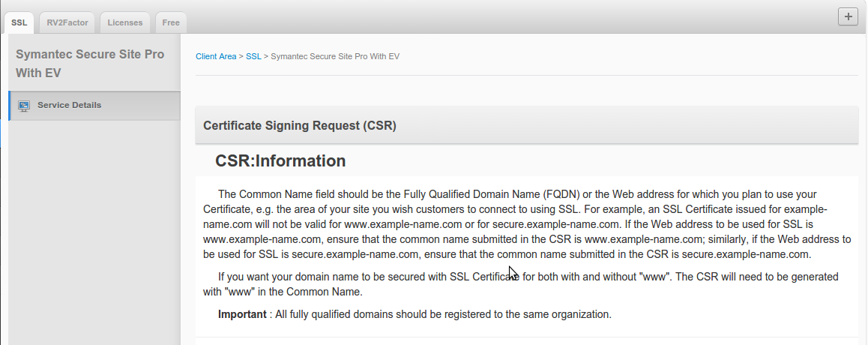Click the bold Important label
This screenshot has height=345, width=868.
coord(243,314)
